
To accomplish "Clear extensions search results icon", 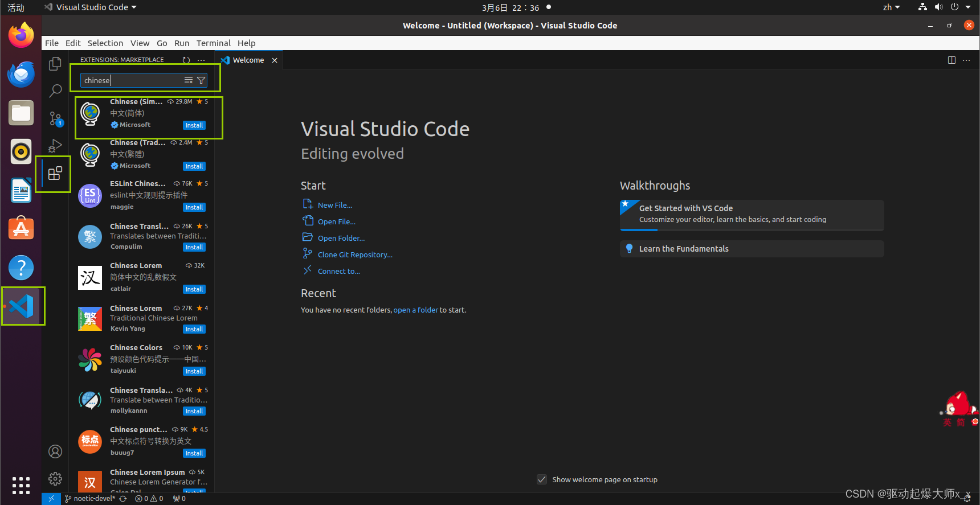I will coord(189,80).
